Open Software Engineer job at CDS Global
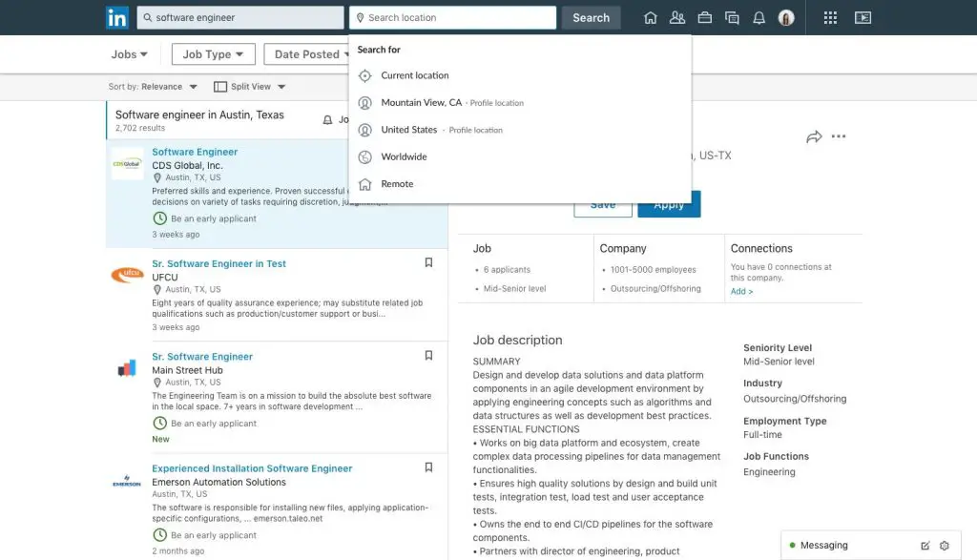The width and height of the screenshot is (977, 560). coord(195,152)
